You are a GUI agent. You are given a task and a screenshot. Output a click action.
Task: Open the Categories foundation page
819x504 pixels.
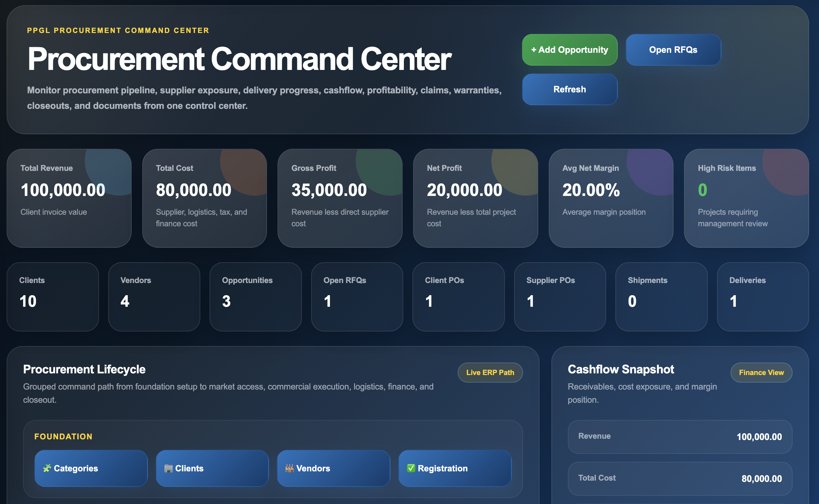pyautogui.click(x=91, y=468)
